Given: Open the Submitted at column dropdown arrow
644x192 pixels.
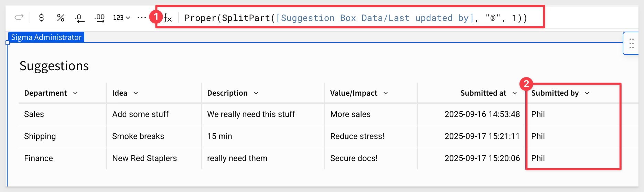Looking at the screenshot, I should pos(515,93).
